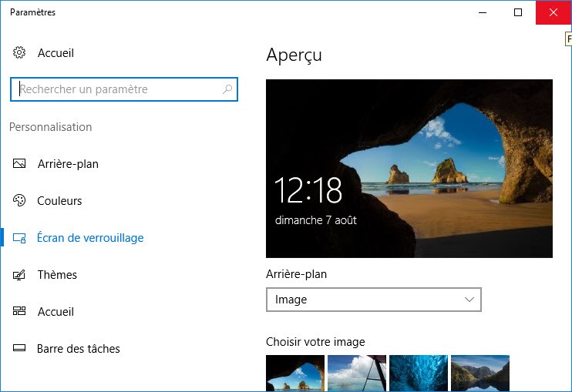The height and width of the screenshot is (392, 572).
Task: Select the Barre des tâches icon
Action: tap(19, 349)
